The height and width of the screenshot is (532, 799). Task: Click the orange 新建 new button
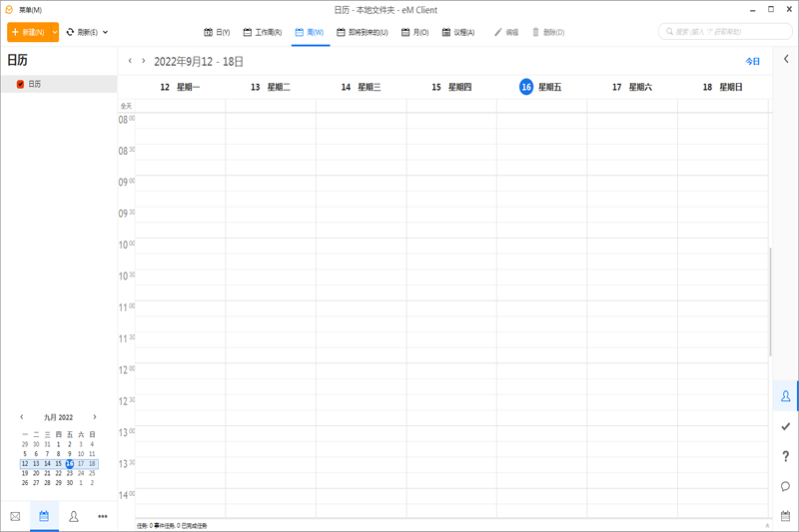27,32
